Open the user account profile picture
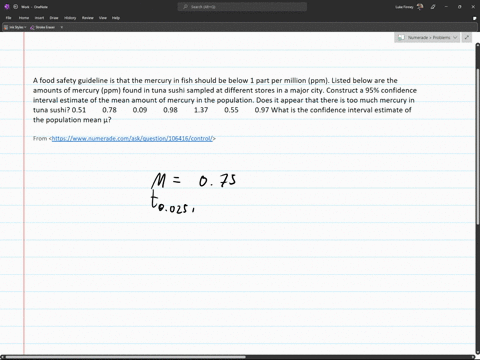The width and height of the screenshot is (480, 360). pyautogui.click(x=420, y=7)
